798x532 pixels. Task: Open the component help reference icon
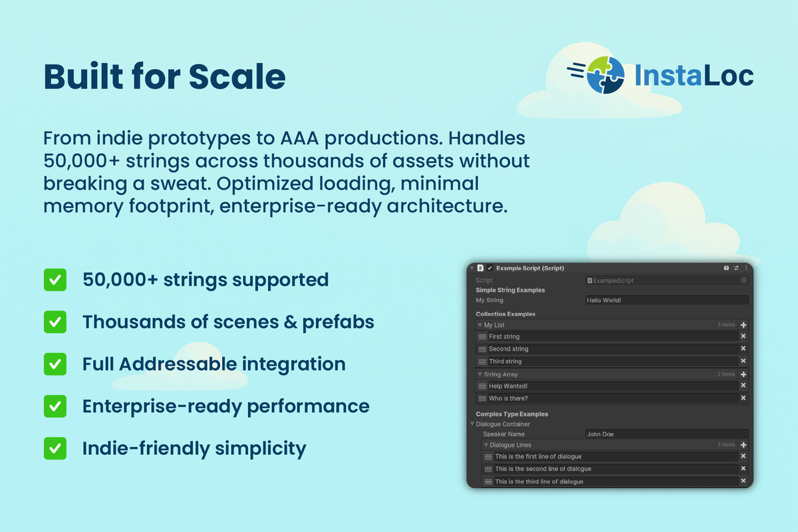click(726, 268)
